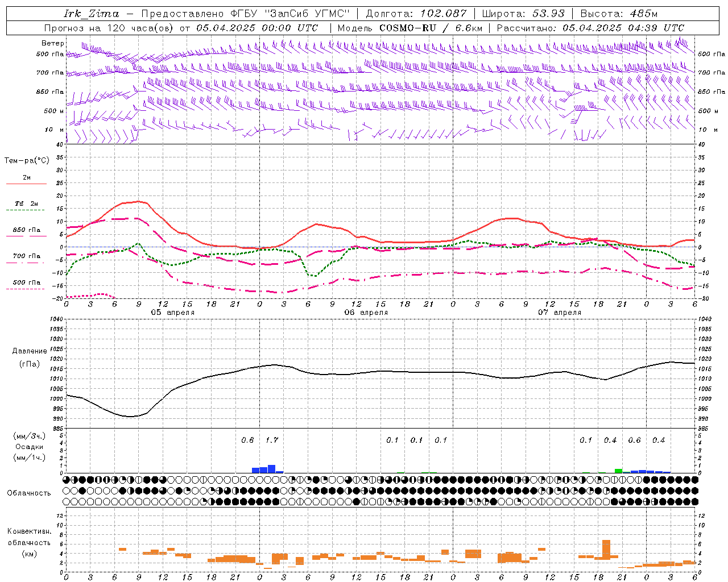728x582 pixels.
Task: Click 'Прогноз на 120 часа(ов)' forecast line
Action: click(x=110, y=28)
